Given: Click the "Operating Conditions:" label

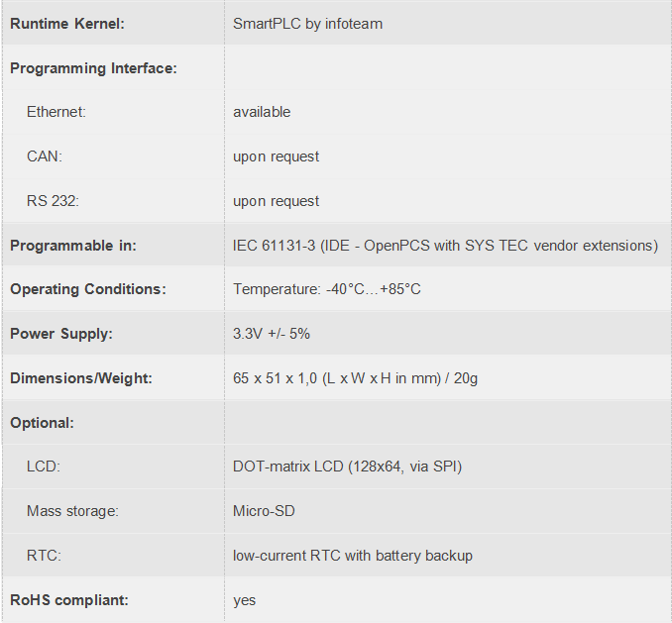Looking at the screenshot, I should 88,289.
